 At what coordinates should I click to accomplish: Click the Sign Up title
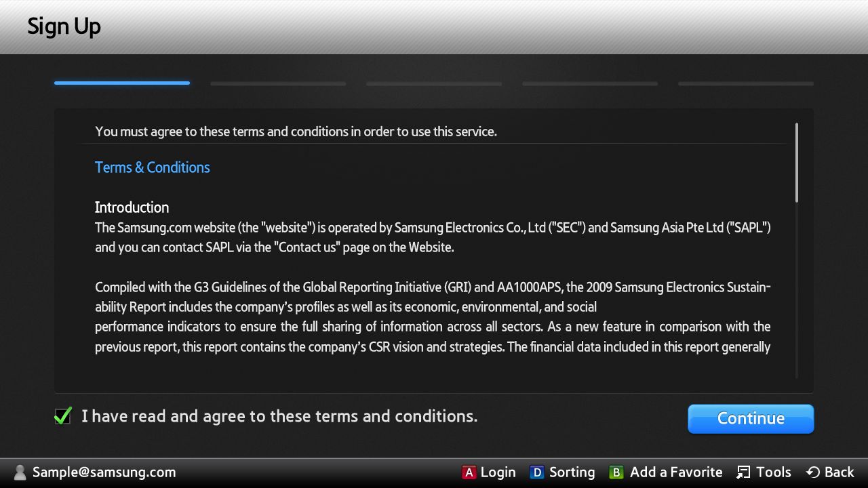click(64, 26)
